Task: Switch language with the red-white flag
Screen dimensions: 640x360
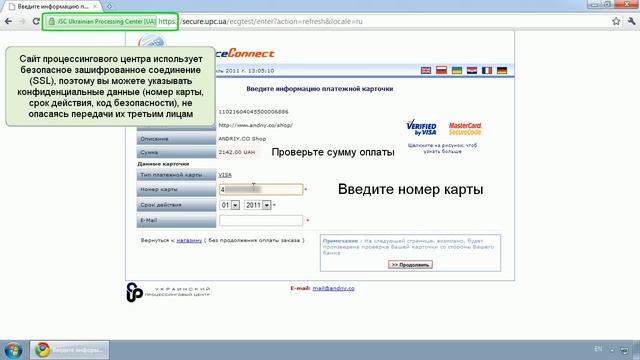Action: 441,70
